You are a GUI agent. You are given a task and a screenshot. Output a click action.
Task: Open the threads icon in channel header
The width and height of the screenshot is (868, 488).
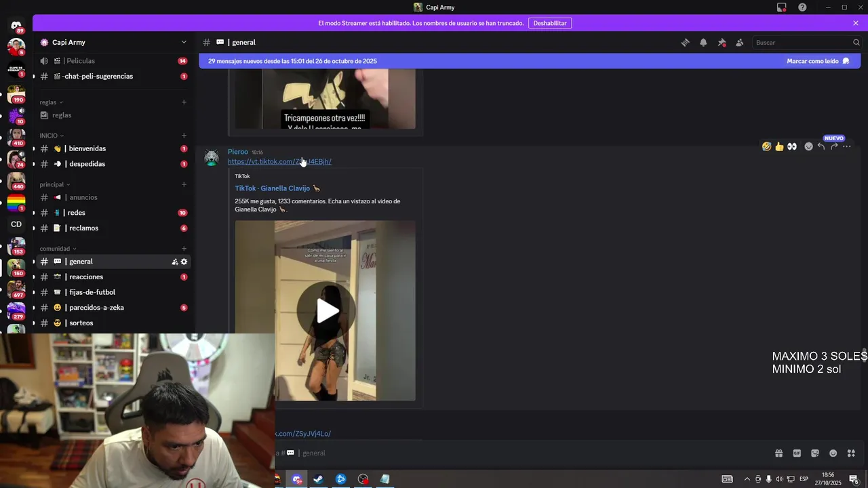click(685, 42)
